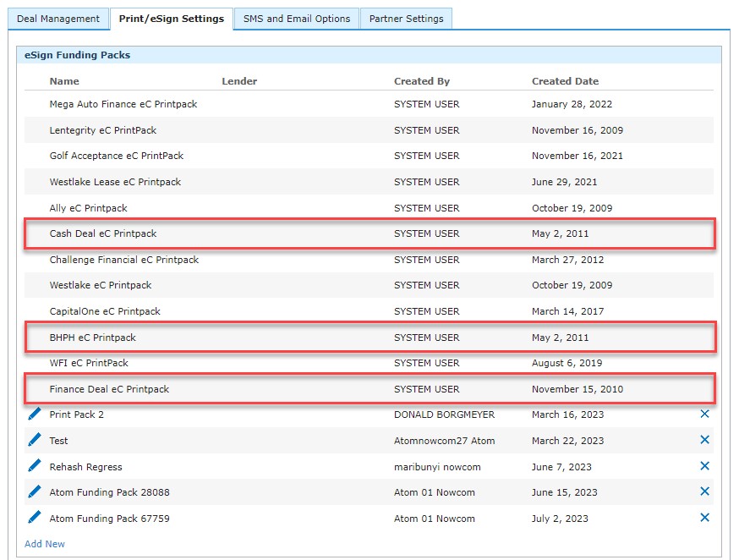Image resolution: width=739 pixels, height=560 pixels.
Task: Select Lentegrity eC PrintPack row
Action: (x=369, y=130)
